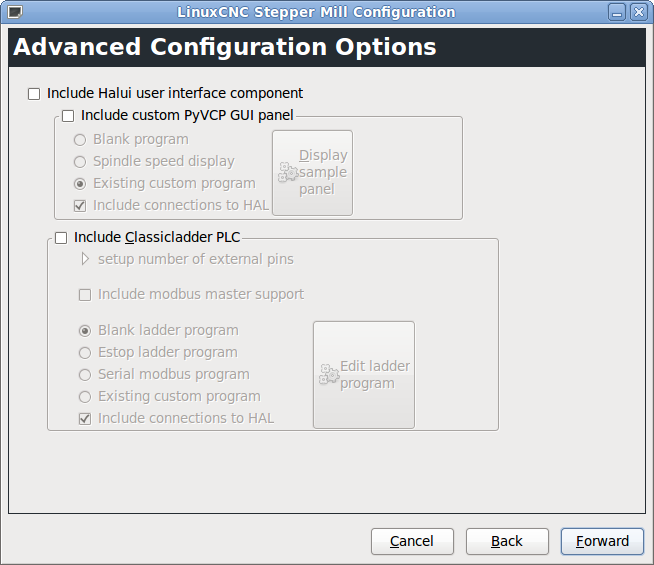This screenshot has height=565, width=654.
Task: Close the LinuxCNC configuration window
Action: point(639,13)
